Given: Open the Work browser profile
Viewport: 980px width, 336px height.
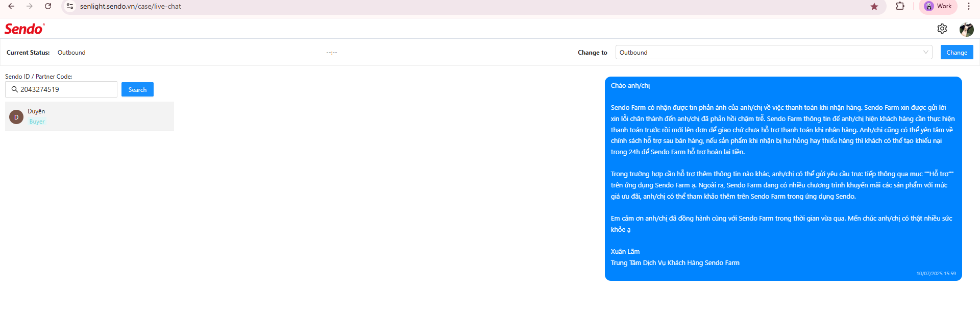Looking at the screenshot, I should click(939, 6).
